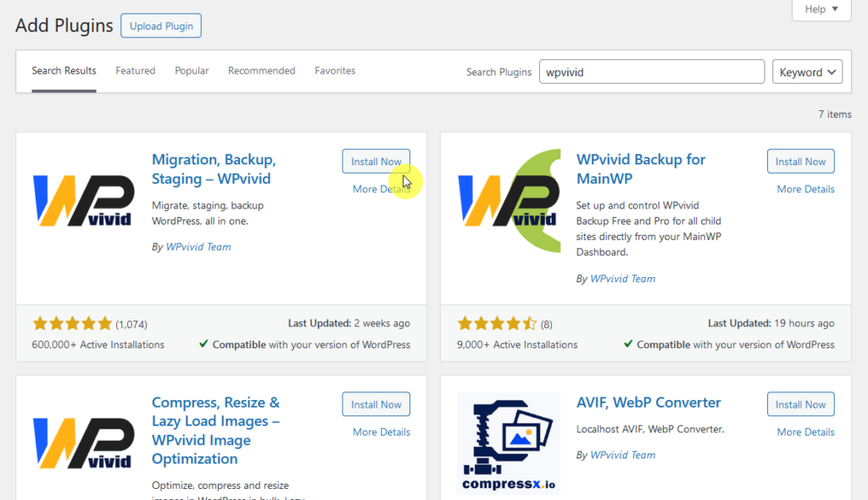Click WPvivid Team author link under AVIF Converter
Image resolution: width=868 pixels, height=500 pixels.
(623, 454)
